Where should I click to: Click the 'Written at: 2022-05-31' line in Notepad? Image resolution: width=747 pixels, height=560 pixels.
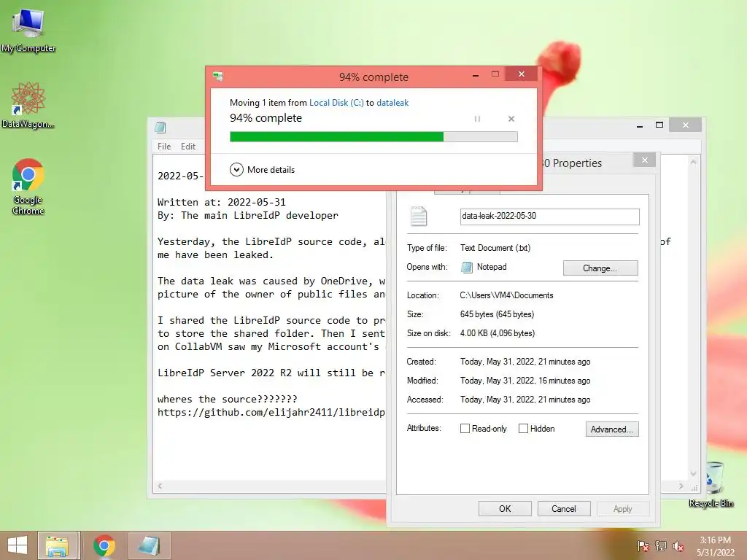[x=222, y=203]
